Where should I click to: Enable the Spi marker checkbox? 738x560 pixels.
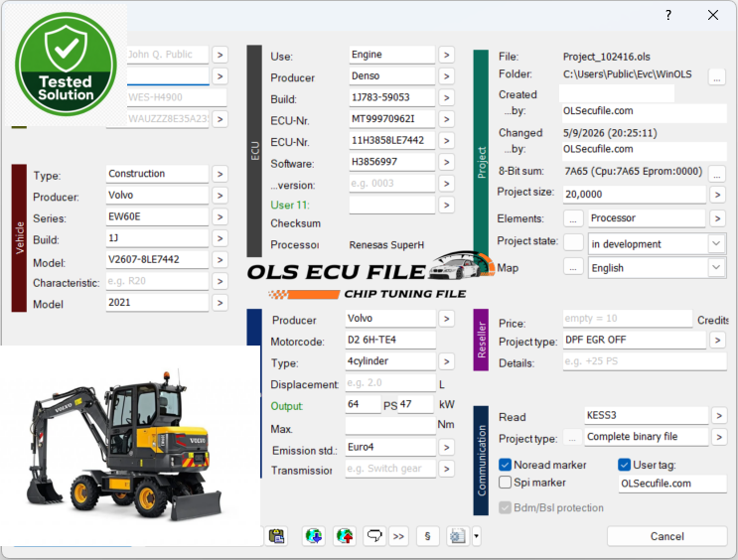505,483
